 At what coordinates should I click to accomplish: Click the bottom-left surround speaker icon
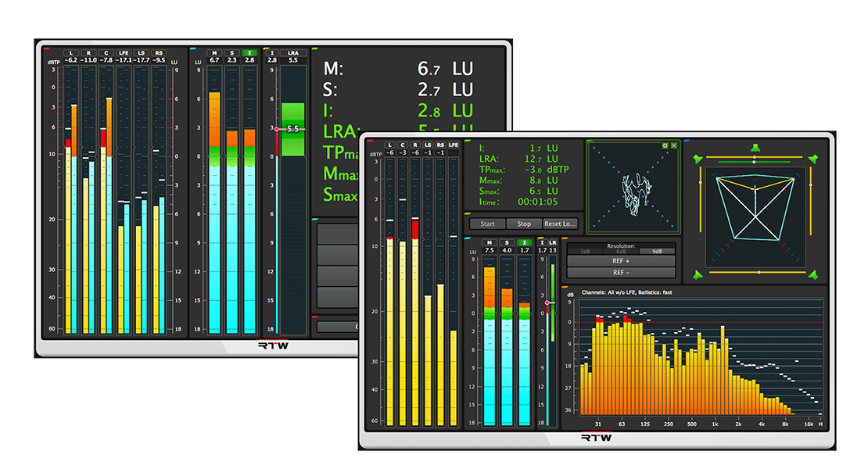697,274
